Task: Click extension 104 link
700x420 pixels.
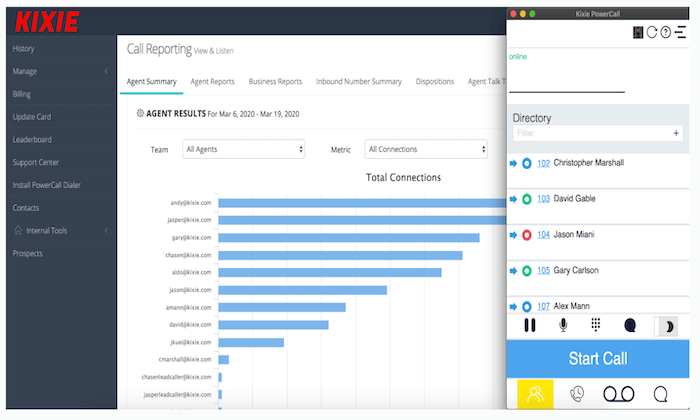Action: click(x=543, y=235)
